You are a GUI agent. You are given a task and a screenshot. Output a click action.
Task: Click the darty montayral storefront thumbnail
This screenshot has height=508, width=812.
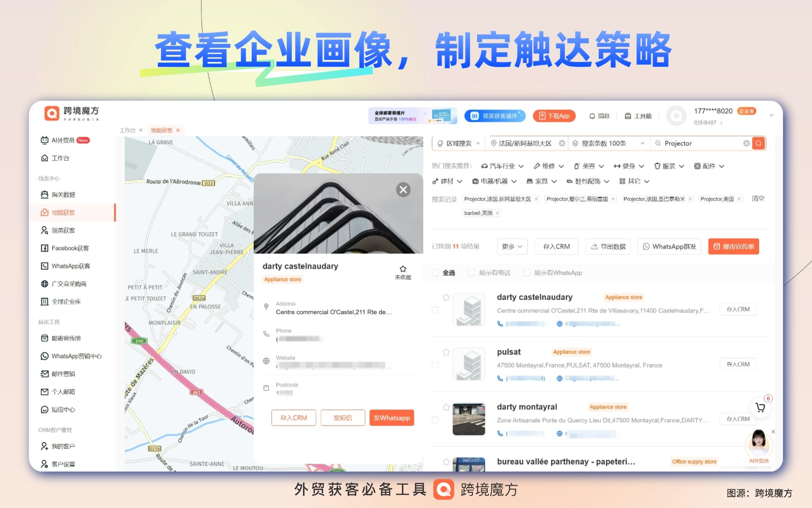(468, 419)
